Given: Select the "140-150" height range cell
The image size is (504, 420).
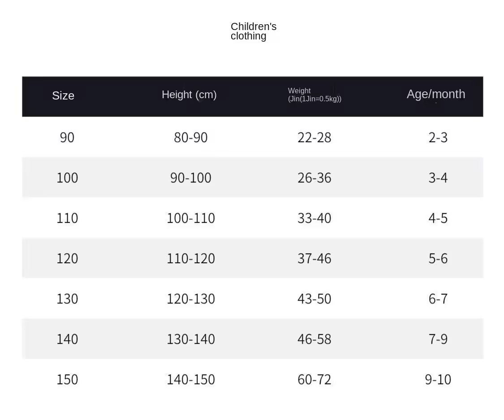Looking at the screenshot, I should (x=191, y=379).
